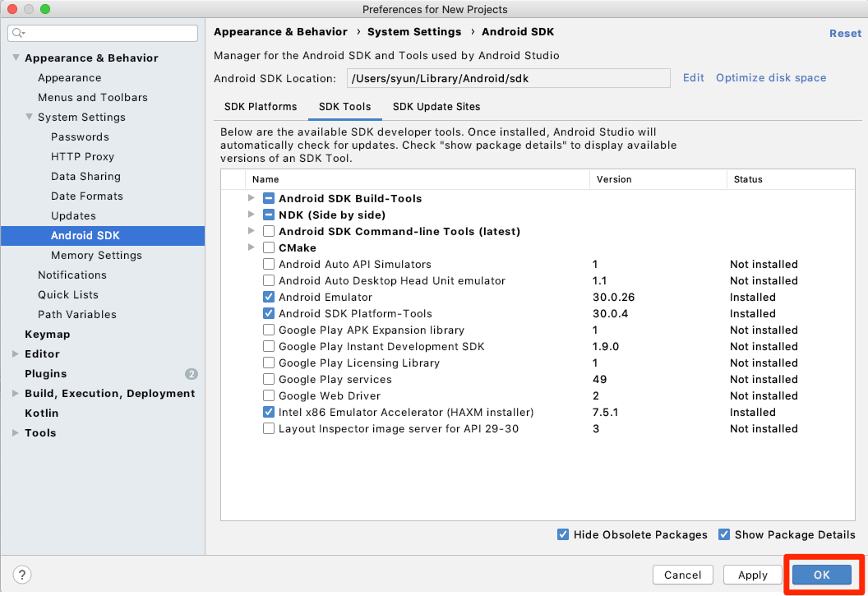The height and width of the screenshot is (596, 868).
Task: Click the Plugins update count badge
Action: point(192,374)
